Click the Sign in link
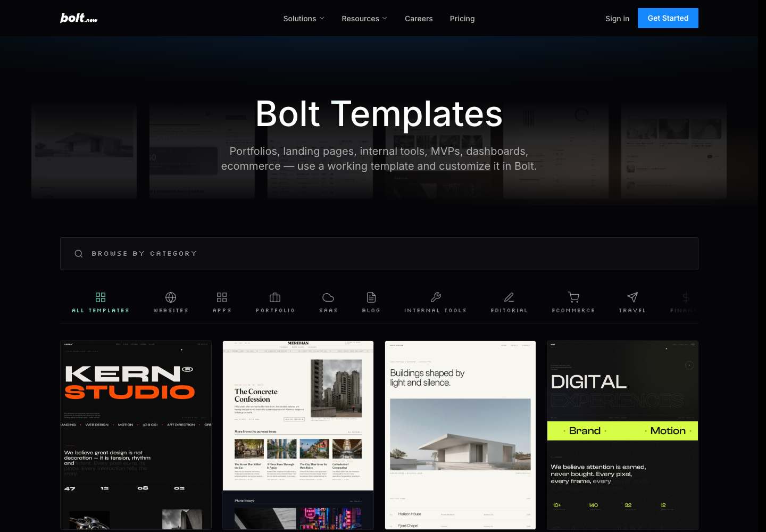The width and height of the screenshot is (766, 532). 617,19
